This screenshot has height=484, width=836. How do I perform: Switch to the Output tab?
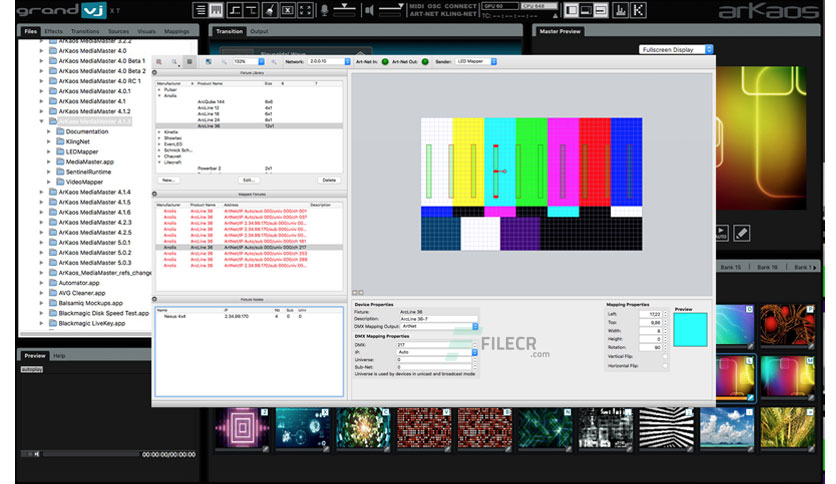pos(260,31)
